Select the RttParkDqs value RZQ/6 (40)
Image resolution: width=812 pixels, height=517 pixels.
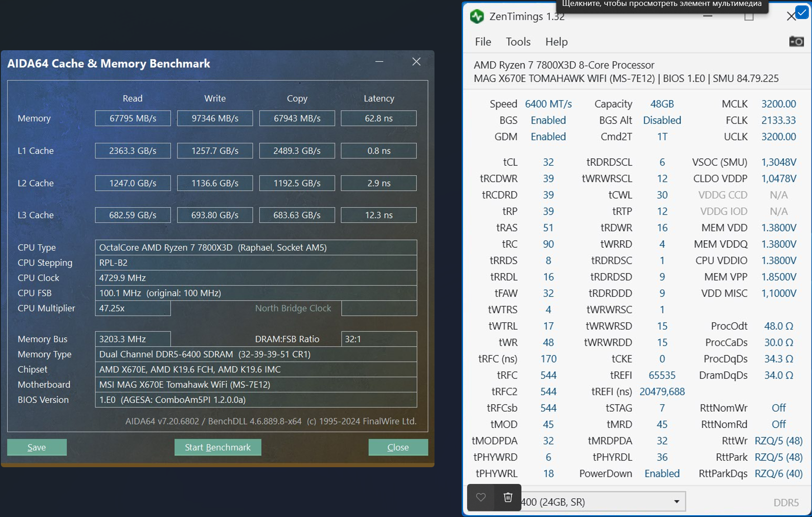pos(779,474)
